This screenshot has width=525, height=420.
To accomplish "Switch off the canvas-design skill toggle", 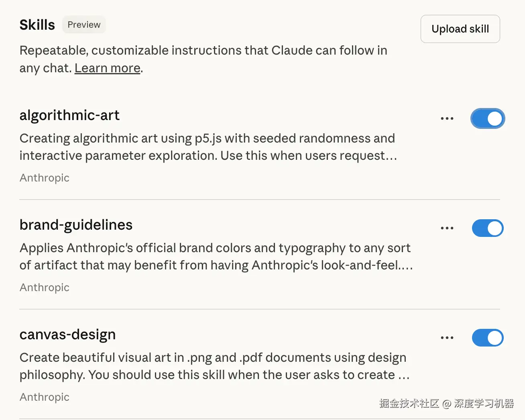I will pyautogui.click(x=487, y=338).
